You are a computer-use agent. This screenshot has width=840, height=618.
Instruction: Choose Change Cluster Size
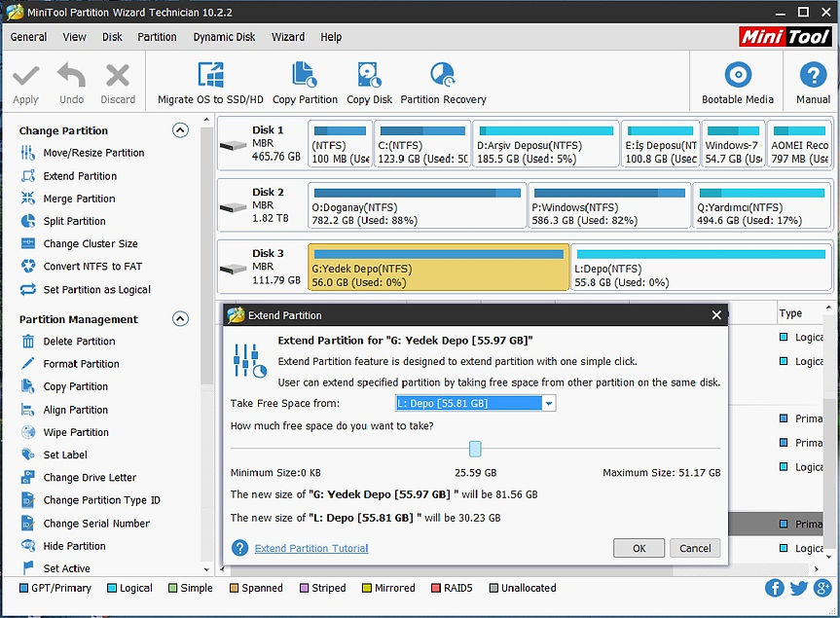pyautogui.click(x=79, y=243)
